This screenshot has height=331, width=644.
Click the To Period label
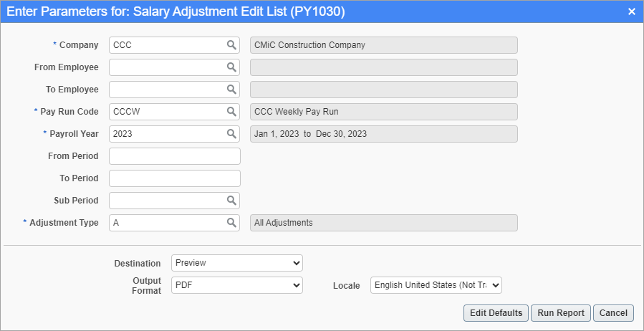pyautogui.click(x=79, y=178)
